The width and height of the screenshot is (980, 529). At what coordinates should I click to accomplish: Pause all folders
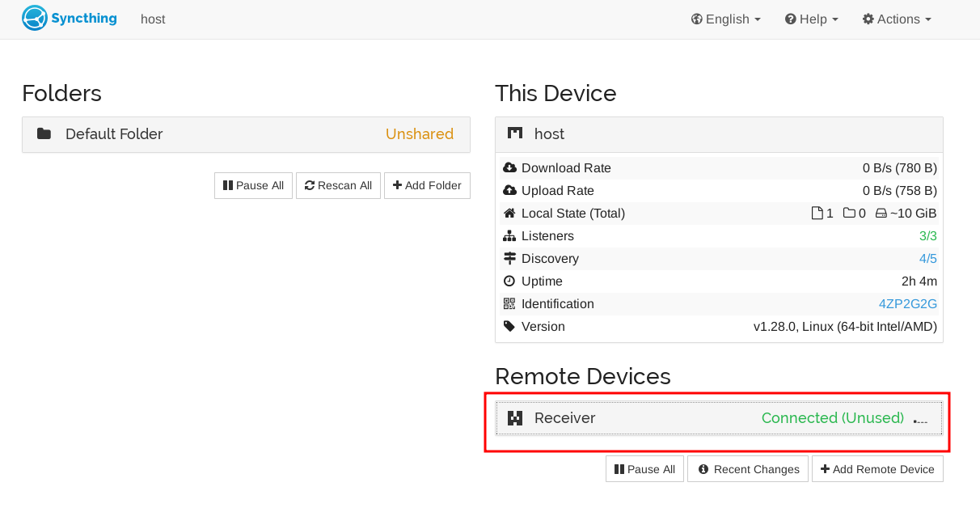pos(253,185)
